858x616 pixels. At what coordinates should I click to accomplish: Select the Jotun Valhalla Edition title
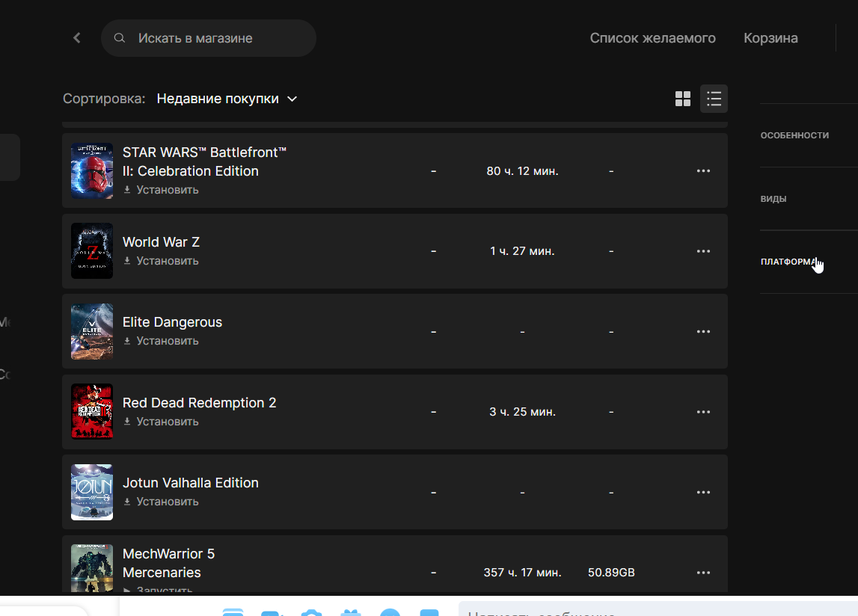click(x=191, y=482)
